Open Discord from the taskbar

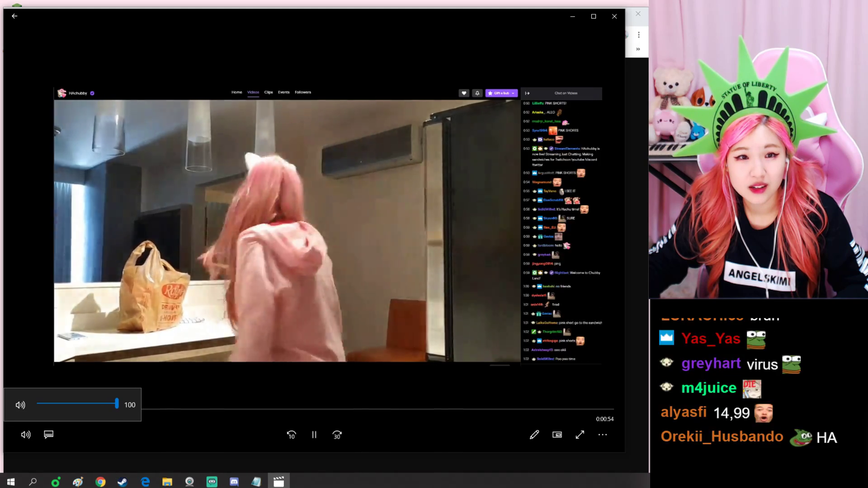coord(234,481)
